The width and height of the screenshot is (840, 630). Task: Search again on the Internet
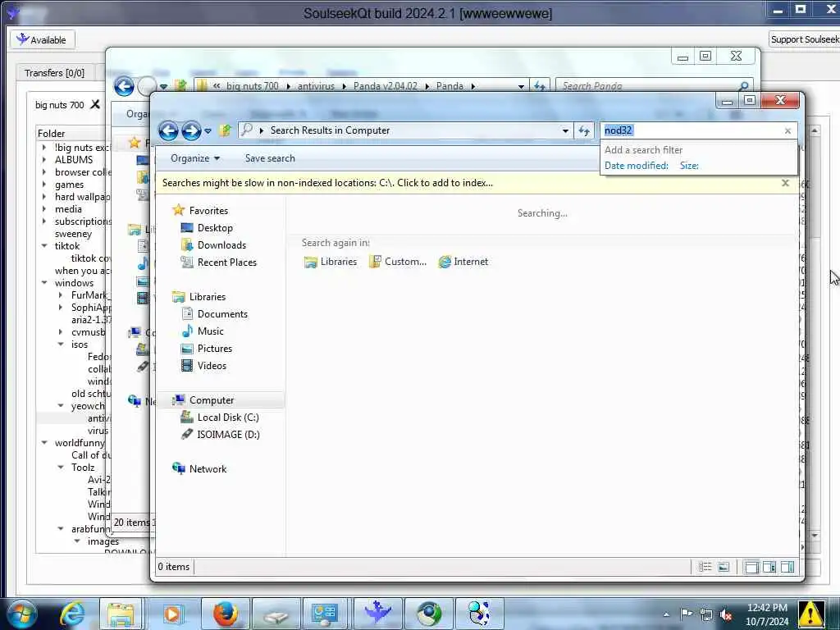tap(463, 262)
